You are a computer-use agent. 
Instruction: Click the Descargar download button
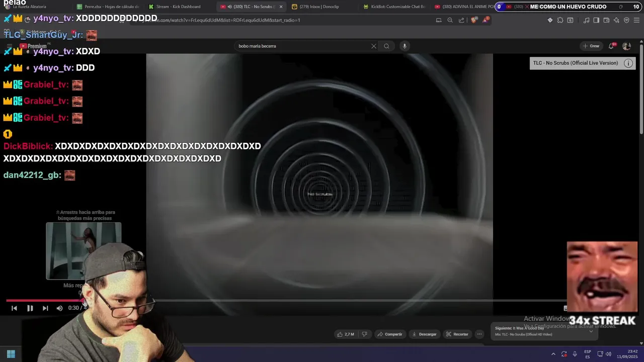coord(424,334)
